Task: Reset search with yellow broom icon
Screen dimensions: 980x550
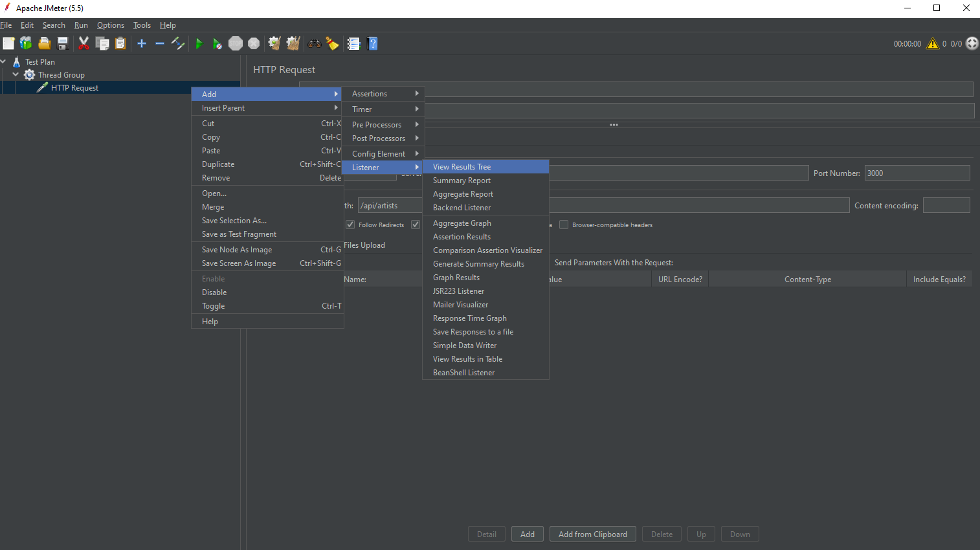Action: click(333, 43)
